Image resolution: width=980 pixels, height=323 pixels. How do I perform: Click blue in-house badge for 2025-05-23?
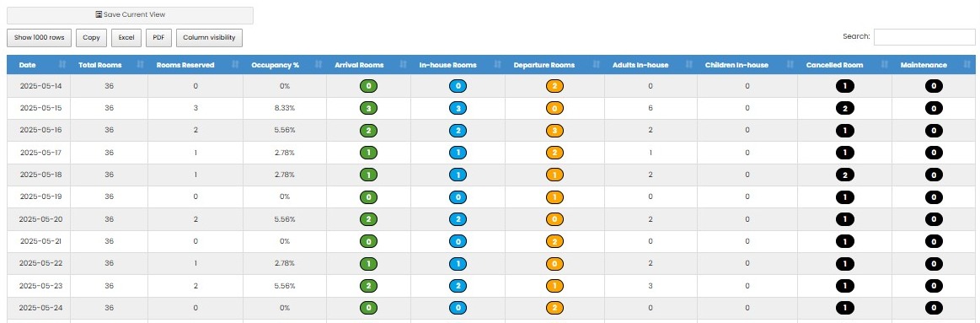pos(458,286)
